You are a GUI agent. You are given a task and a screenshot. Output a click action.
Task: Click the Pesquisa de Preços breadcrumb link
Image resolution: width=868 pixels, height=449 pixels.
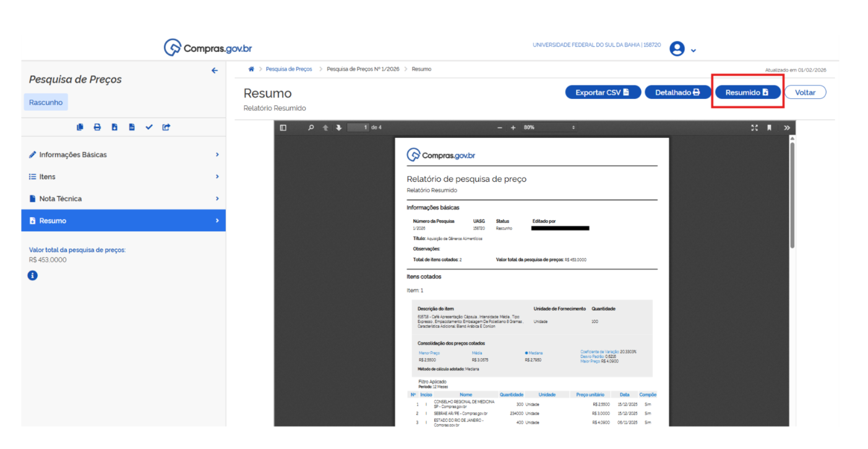288,69
